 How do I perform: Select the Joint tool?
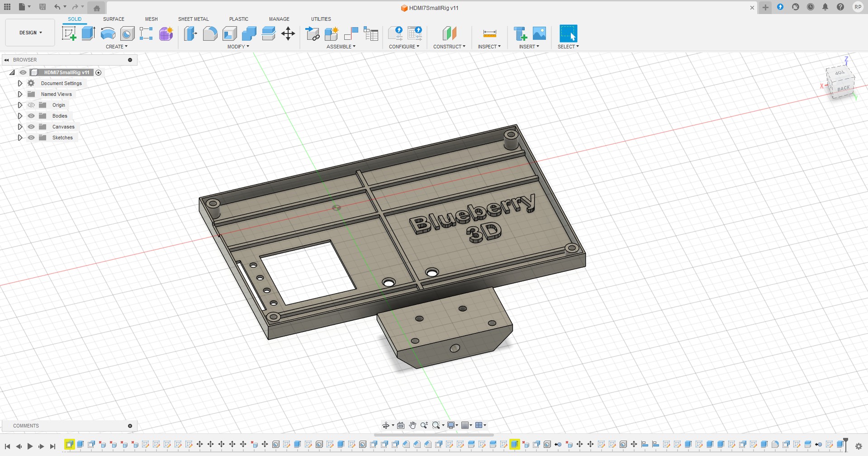point(351,33)
